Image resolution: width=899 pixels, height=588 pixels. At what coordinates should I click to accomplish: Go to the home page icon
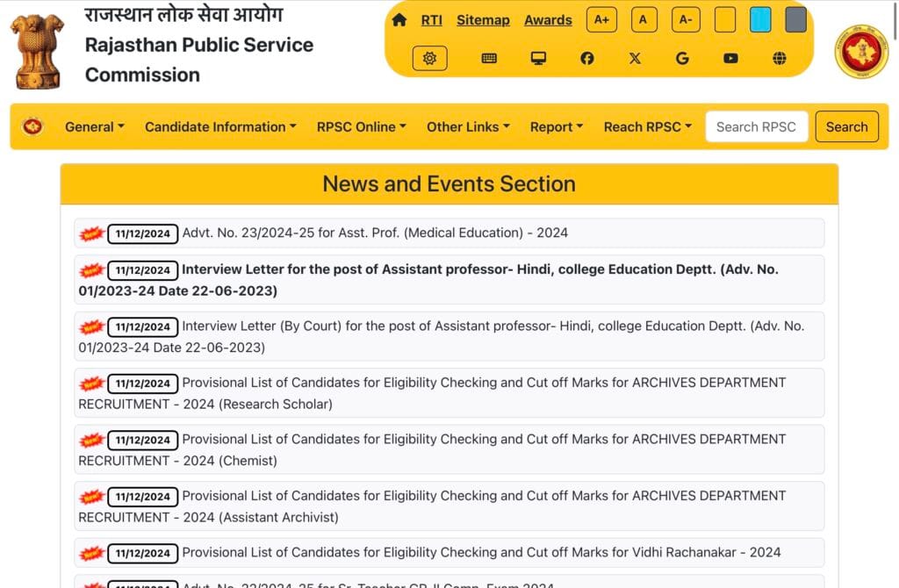click(399, 20)
